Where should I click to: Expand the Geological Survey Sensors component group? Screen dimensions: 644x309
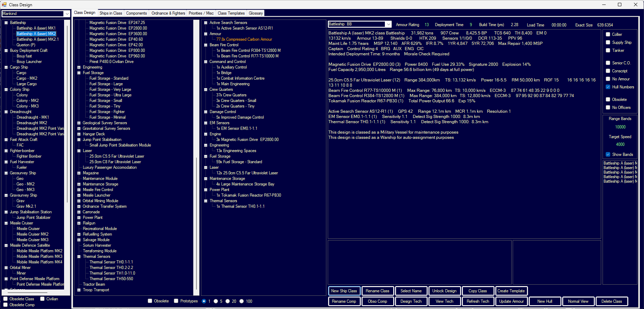pyautogui.click(x=79, y=123)
